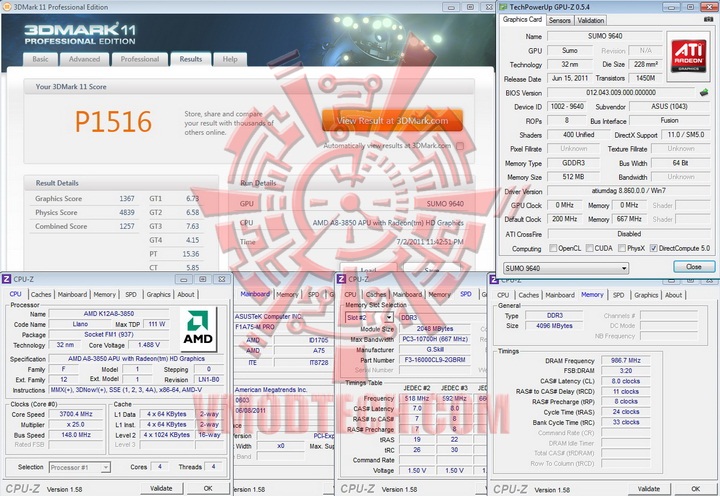Click the Specification field AMD A8-3850 APU
720x496 pixels.
(x=136, y=359)
